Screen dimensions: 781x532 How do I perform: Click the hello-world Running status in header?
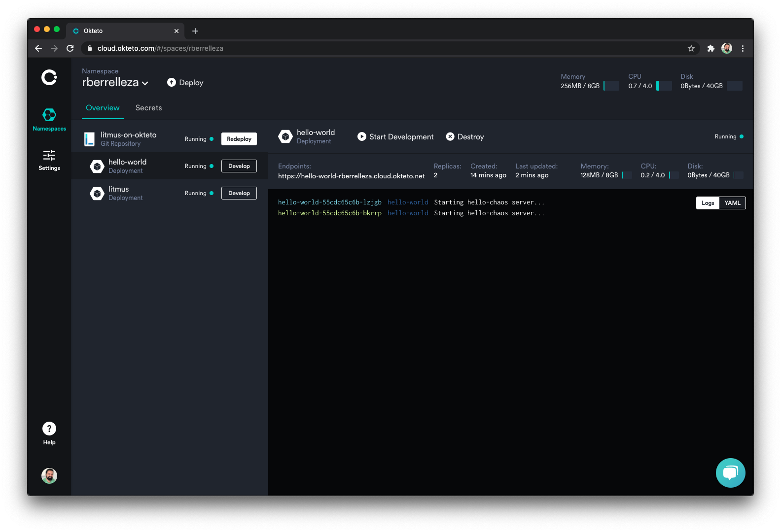729,136
